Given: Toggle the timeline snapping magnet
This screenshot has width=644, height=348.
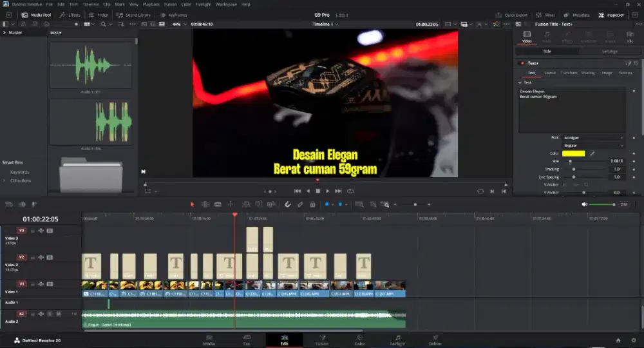Looking at the screenshot, I should (x=287, y=204).
